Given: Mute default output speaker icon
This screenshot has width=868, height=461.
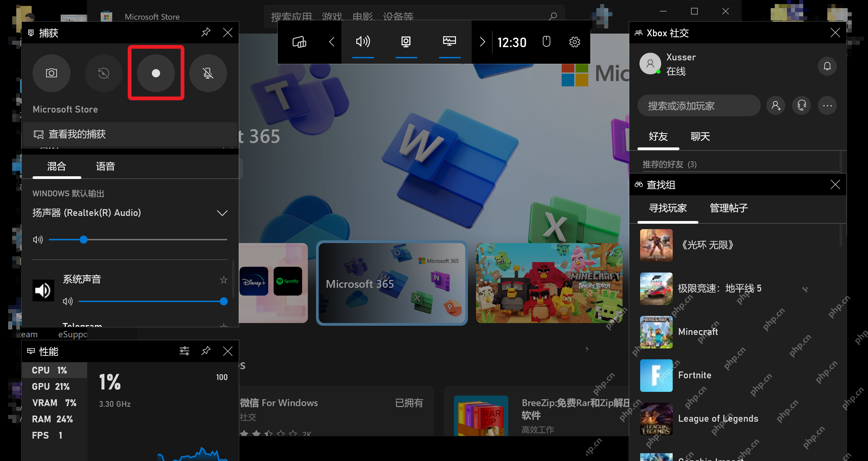Looking at the screenshot, I should click(x=38, y=240).
